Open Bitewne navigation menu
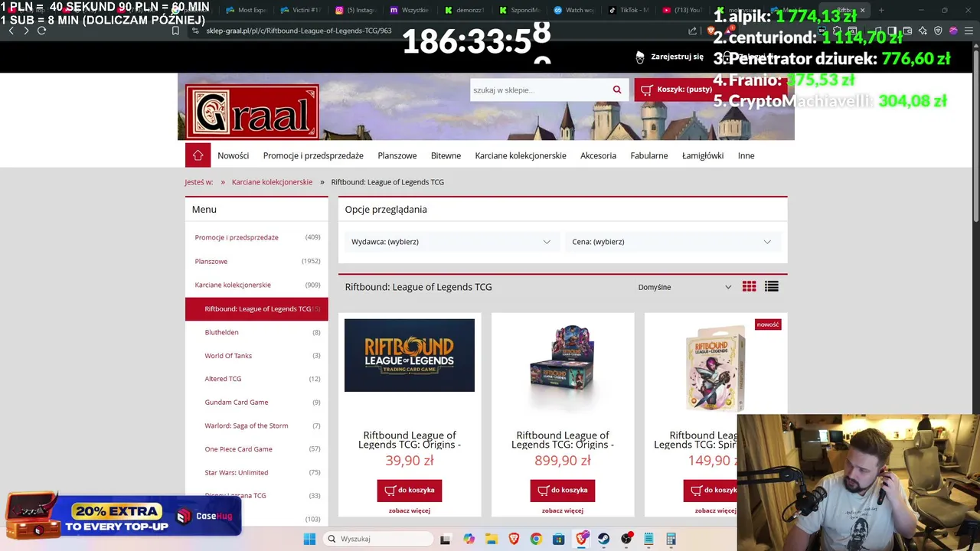The image size is (980, 551). pos(446,155)
